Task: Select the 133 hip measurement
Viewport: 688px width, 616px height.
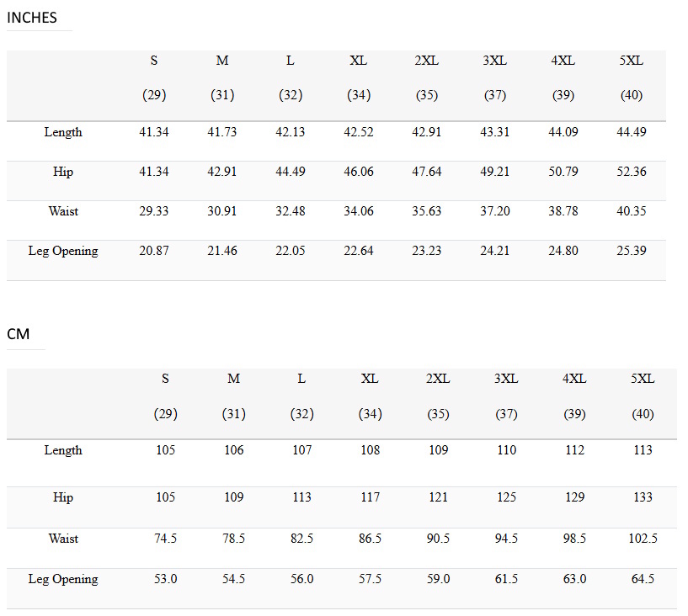Action: click(643, 497)
